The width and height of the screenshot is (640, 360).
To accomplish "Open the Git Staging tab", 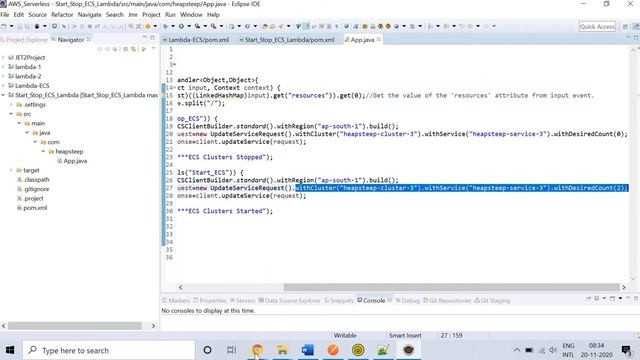I will (x=492, y=300).
